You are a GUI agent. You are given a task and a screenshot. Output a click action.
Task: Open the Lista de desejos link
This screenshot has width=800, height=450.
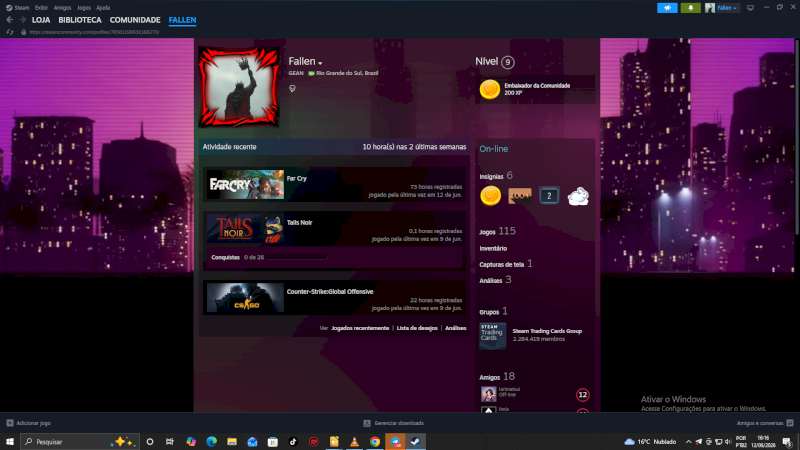click(417, 328)
